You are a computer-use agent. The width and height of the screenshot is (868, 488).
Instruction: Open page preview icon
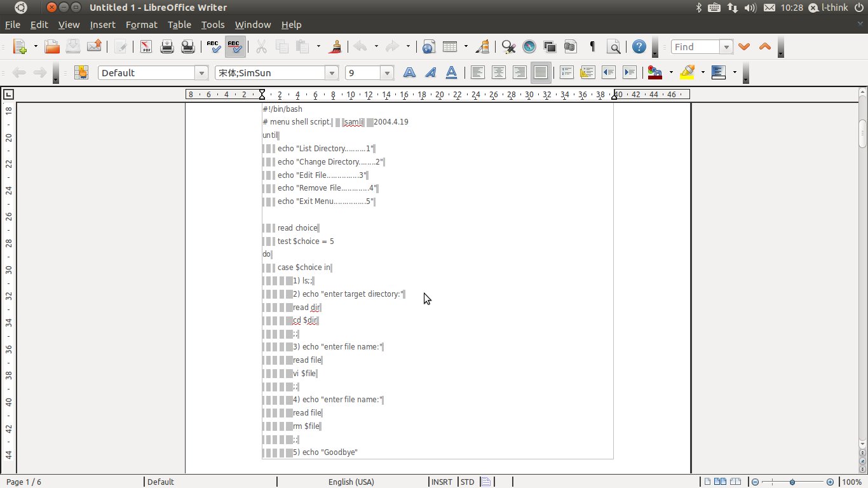188,46
